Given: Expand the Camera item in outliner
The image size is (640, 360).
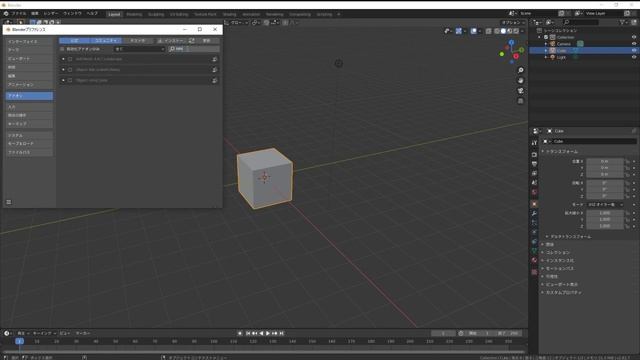Looking at the screenshot, I should click(546, 44).
